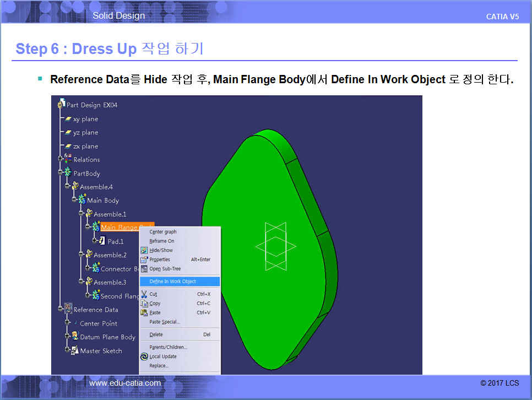The height and width of the screenshot is (400, 532).
Task: Click the Open Sub-Tree icon
Action: pyautogui.click(x=144, y=269)
